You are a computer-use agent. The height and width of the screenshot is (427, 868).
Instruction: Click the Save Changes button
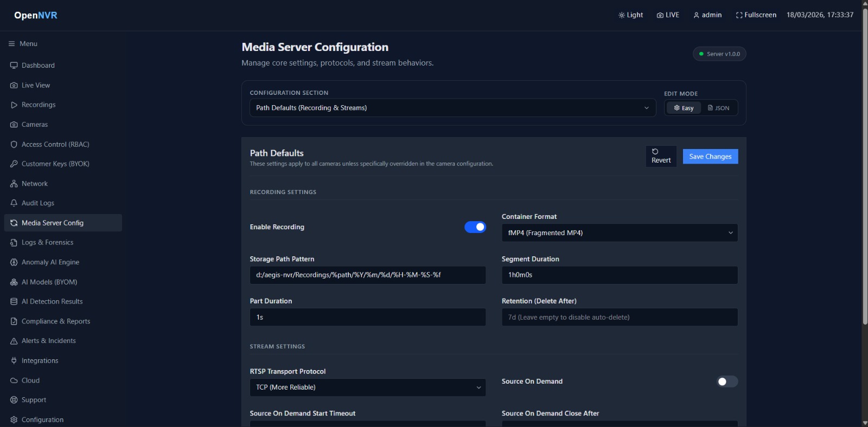pyautogui.click(x=710, y=157)
